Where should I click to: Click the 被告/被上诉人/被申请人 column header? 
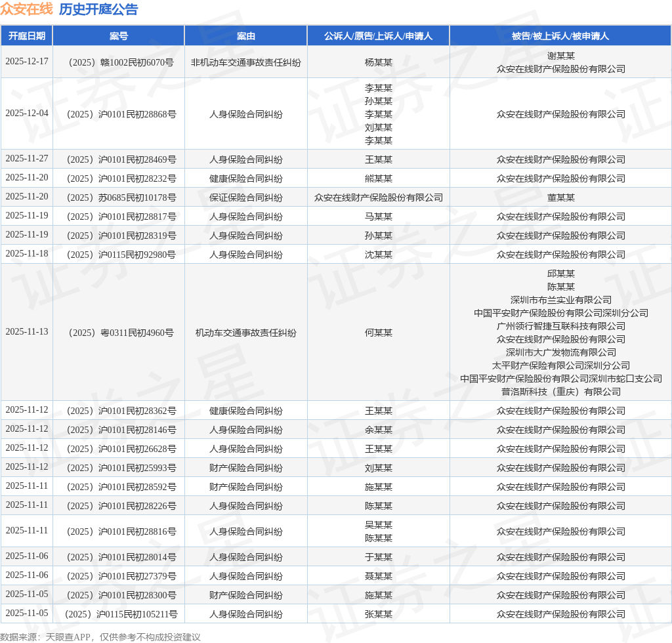pos(560,36)
